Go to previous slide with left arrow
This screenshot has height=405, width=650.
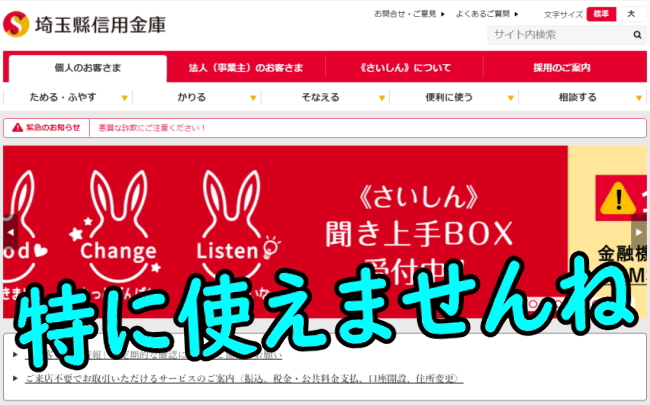pos(10,232)
